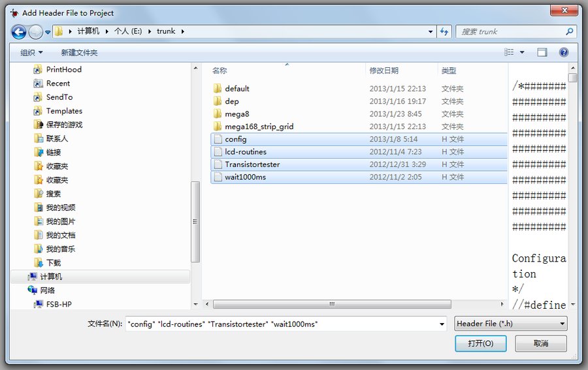Click the change view icon

click(510, 52)
